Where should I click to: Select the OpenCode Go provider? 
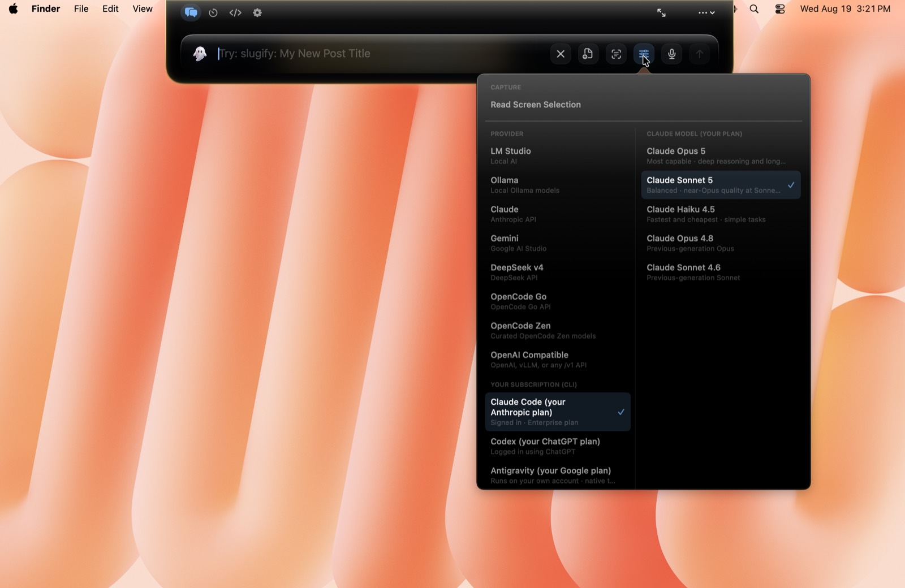click(x=558, y=301)
